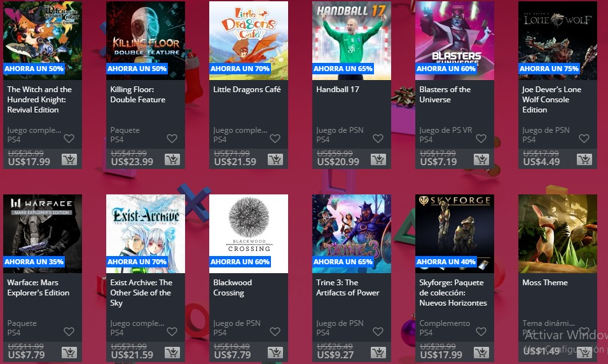Add Blackwood Crossing to the cart

point(275,353)
